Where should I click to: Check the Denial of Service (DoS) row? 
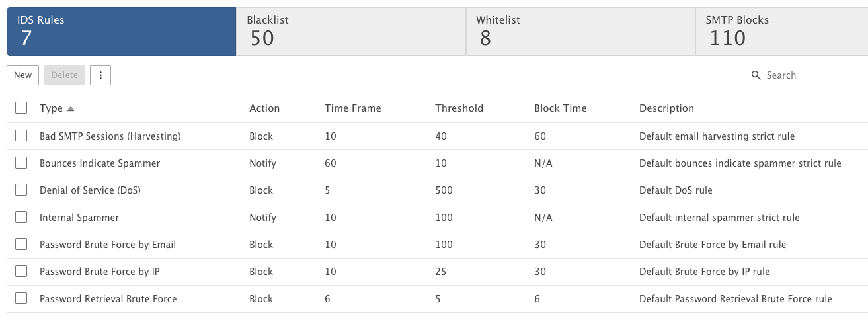click(21, 190)
